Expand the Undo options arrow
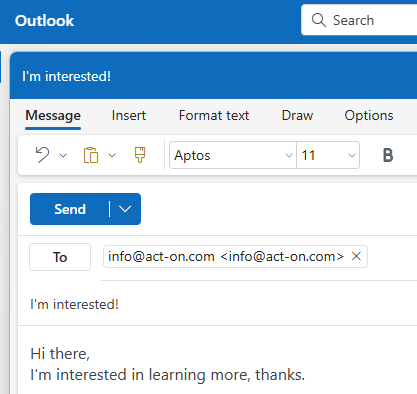 63,155
